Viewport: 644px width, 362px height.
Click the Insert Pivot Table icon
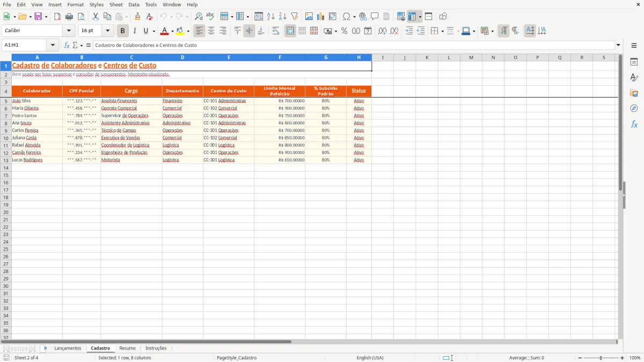[333, 17]
